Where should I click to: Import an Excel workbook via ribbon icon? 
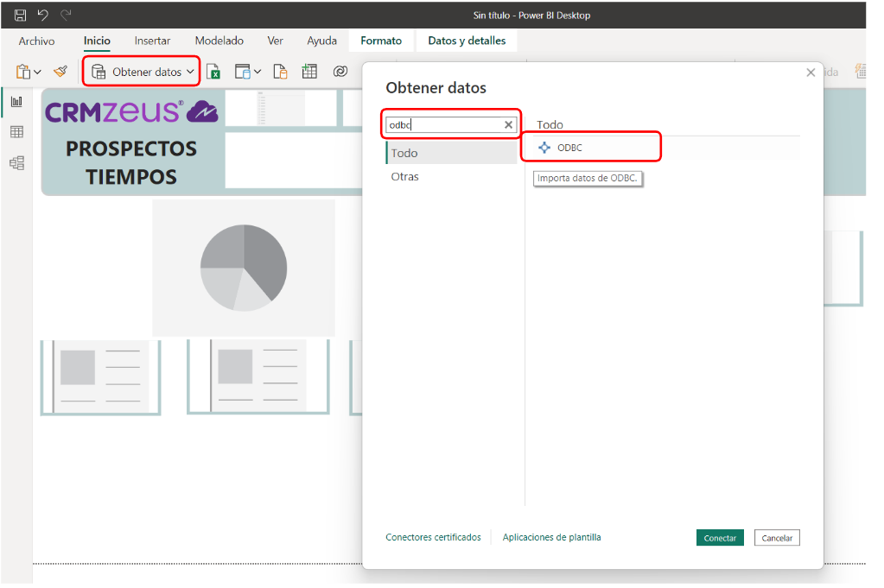(x=213, y=72)
